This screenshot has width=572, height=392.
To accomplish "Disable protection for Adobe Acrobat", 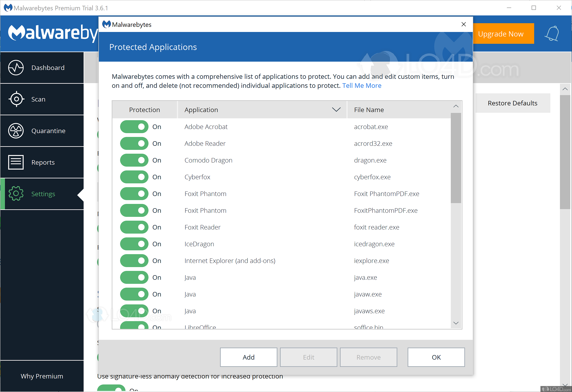I will 134,127.
